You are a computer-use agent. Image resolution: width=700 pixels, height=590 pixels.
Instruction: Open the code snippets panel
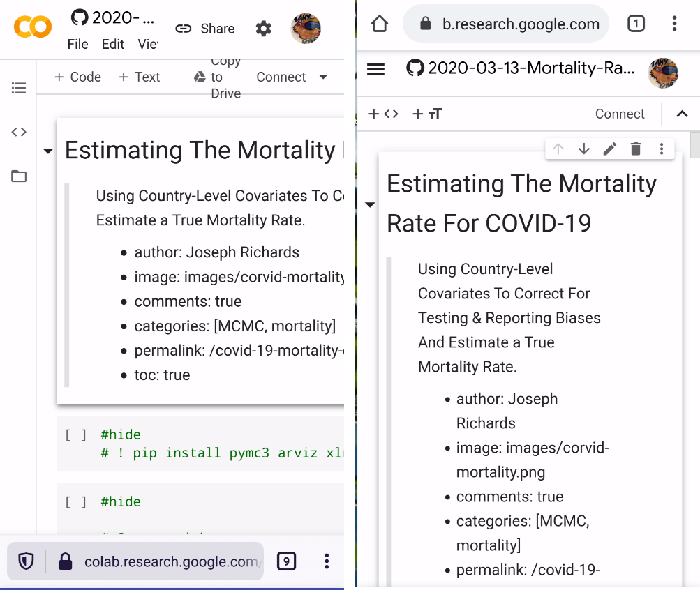(x=19, y=132)
